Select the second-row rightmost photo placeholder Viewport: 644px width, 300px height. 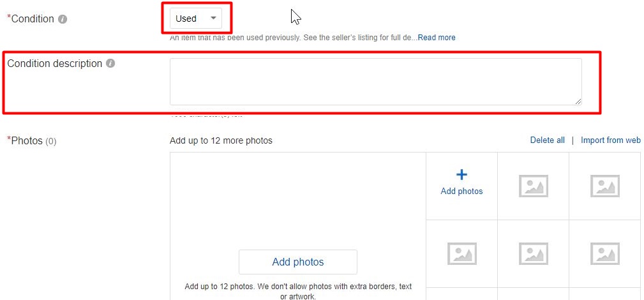point(604,253)
